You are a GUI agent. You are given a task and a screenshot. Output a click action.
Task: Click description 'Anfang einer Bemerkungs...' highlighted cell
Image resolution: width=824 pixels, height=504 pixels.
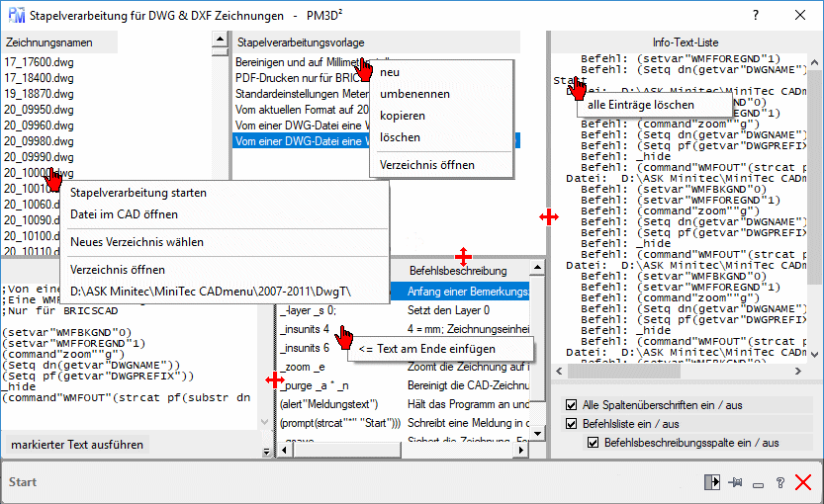coord(468,292)
